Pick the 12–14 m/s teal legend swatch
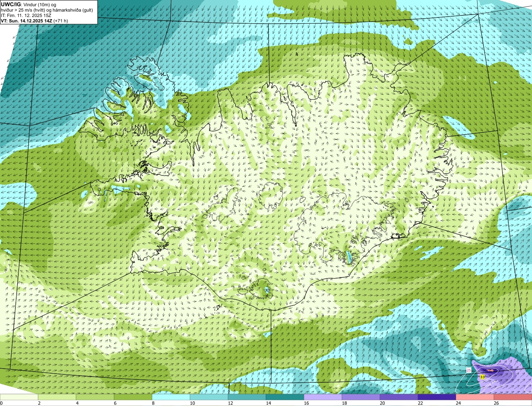This screenshot has height=406, width=532. [248, 397]
